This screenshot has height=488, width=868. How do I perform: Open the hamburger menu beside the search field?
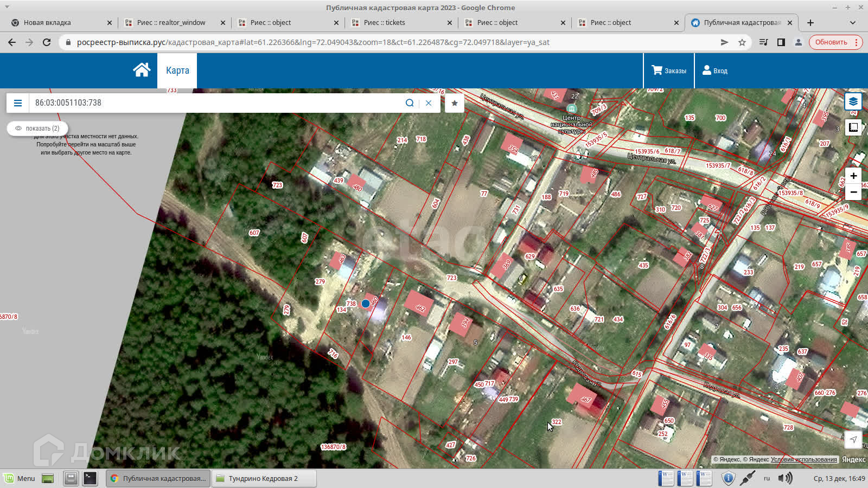(18, 103)
